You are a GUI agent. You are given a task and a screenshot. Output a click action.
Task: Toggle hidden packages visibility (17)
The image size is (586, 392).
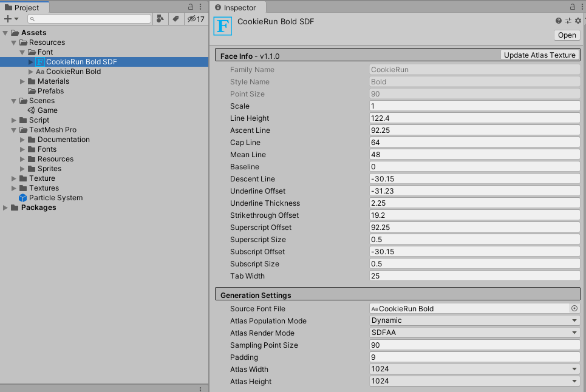coord(196,19)
